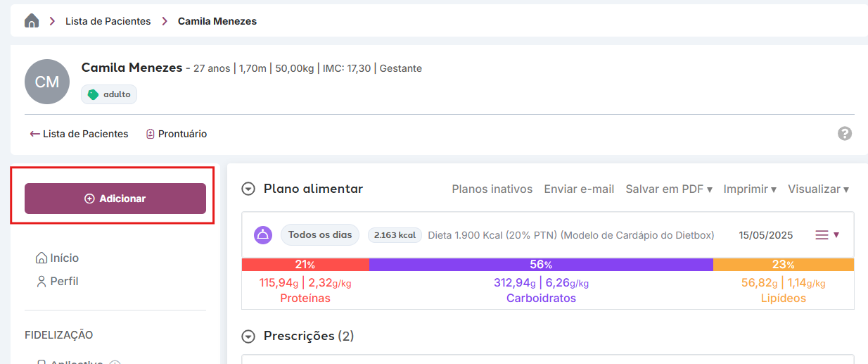Click the home icon in breadcrumb
This screenshot has height=364, width=868.
point(32,21)
